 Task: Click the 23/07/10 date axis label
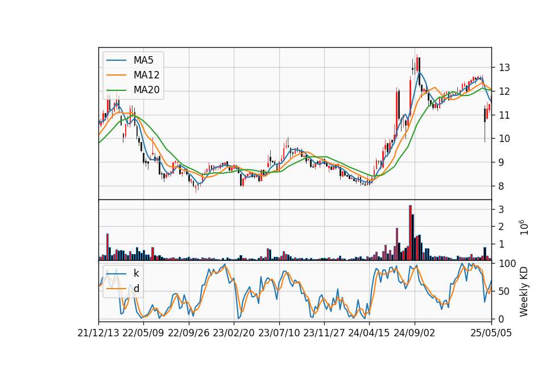(x=279, y=333)
